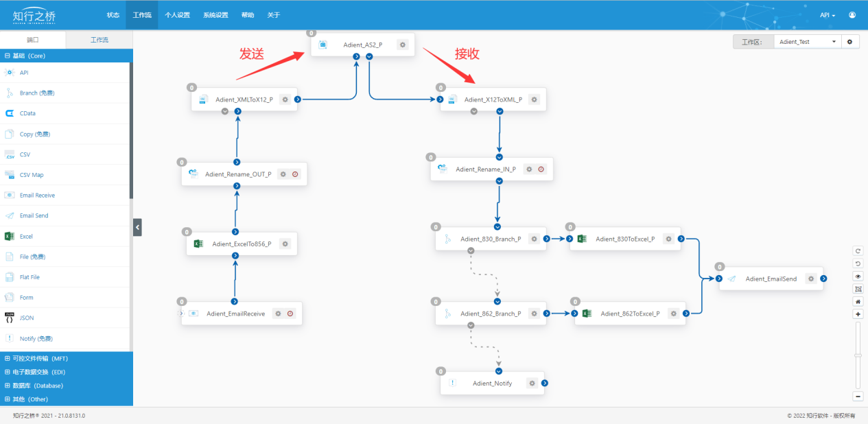The image size is (868, 424).
Task: Select the Excel connector icon in sidebar
Action: click(10, 236)
